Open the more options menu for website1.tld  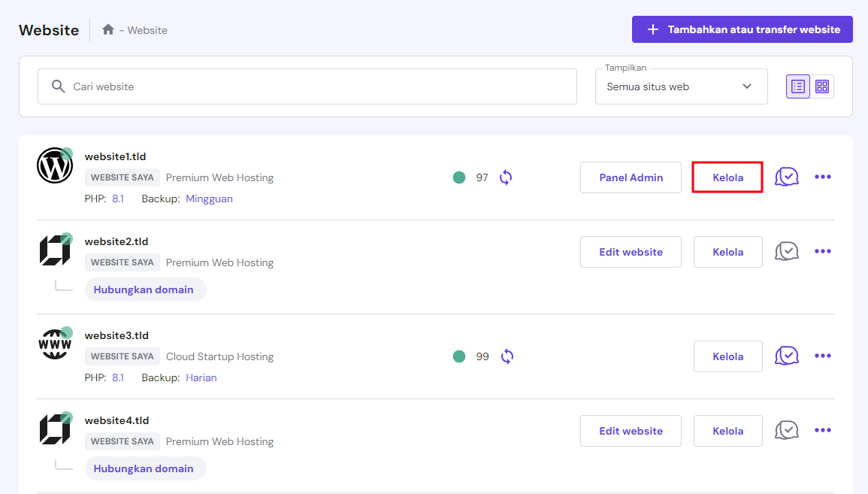(823, 177)
